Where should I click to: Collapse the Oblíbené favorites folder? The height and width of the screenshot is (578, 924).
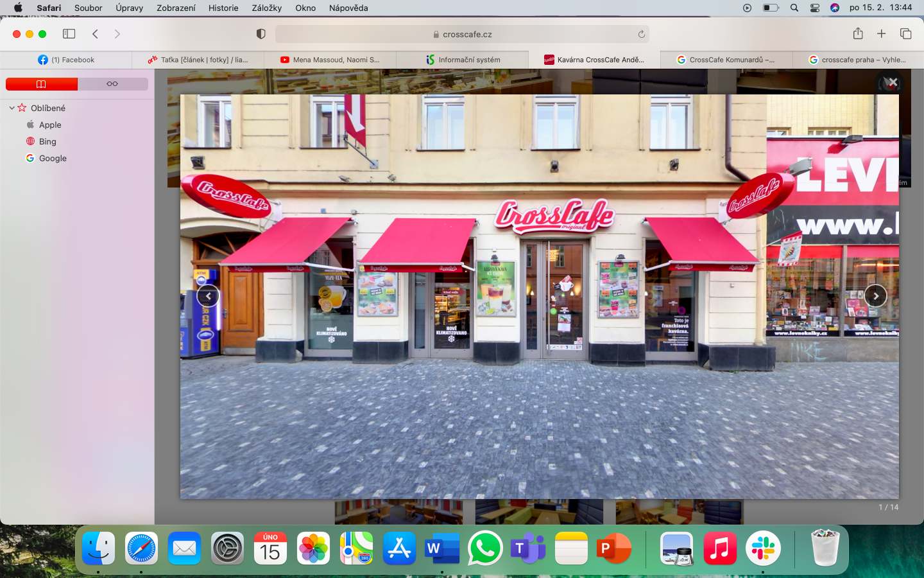click(12, 108)
